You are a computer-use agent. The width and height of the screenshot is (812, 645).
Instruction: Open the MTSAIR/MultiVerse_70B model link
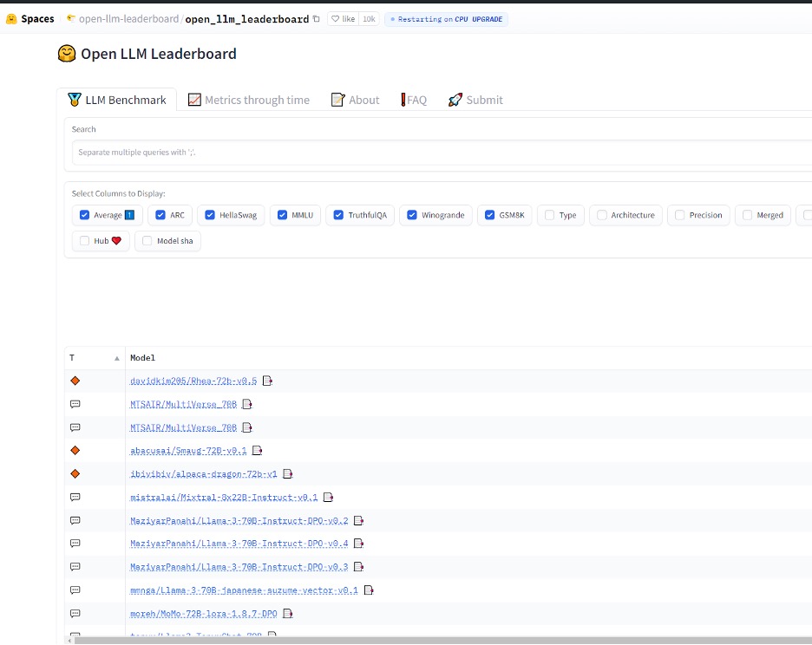183,404
